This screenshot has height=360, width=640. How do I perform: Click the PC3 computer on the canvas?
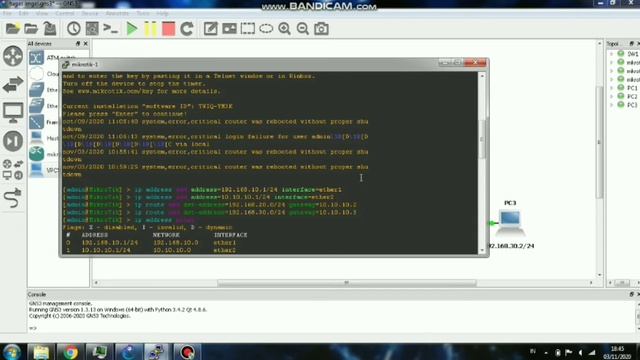(510, 223)
